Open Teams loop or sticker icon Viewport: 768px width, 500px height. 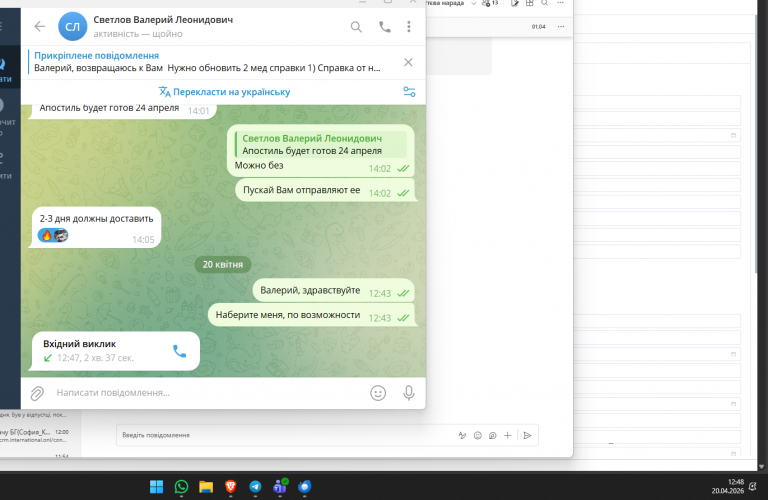click(x=493, y=435)
